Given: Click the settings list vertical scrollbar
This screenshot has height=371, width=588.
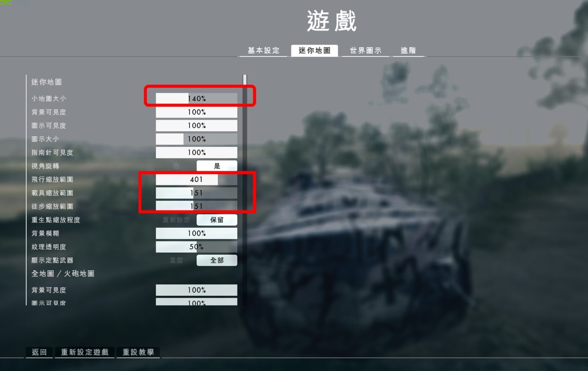Looking at the screenshot, I should pyautogui.click(x=245, y=190).
